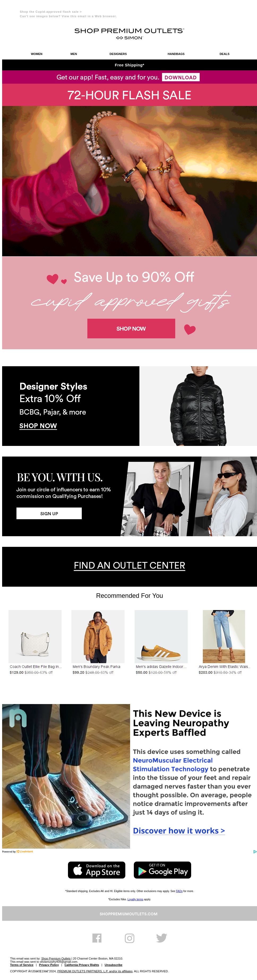Click the LiveIntent powered-by logo

25,851
